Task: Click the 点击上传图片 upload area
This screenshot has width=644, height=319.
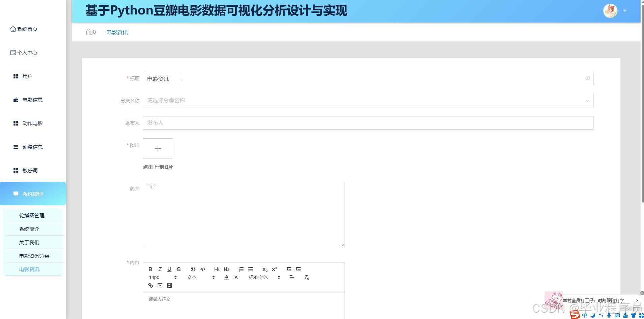Action: click(x=157, y=167)
